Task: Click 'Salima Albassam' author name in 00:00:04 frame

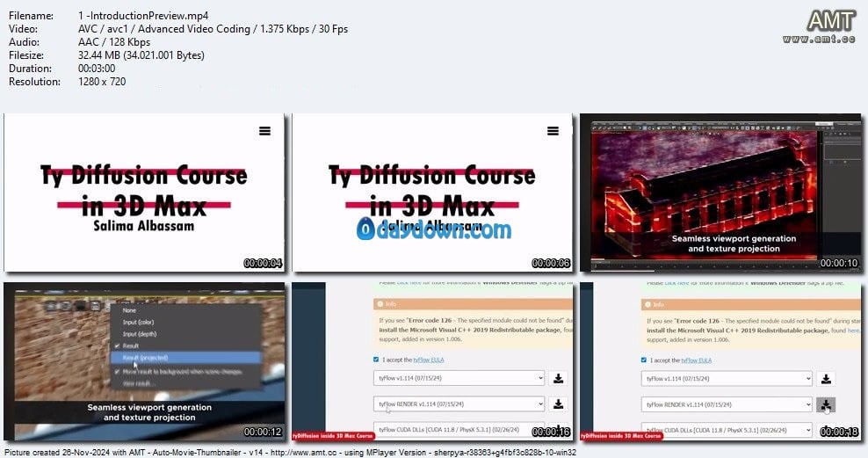Action: [144, 226]
